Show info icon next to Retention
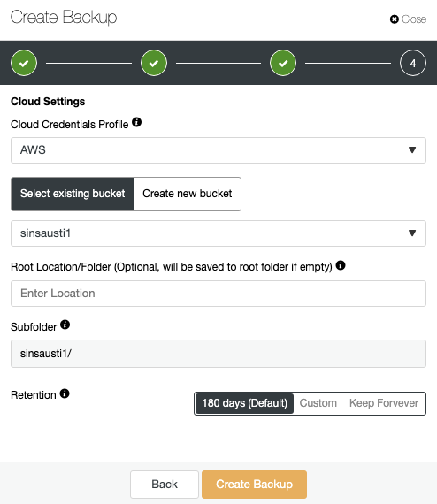437x504 pixels. tap(65, 393)
